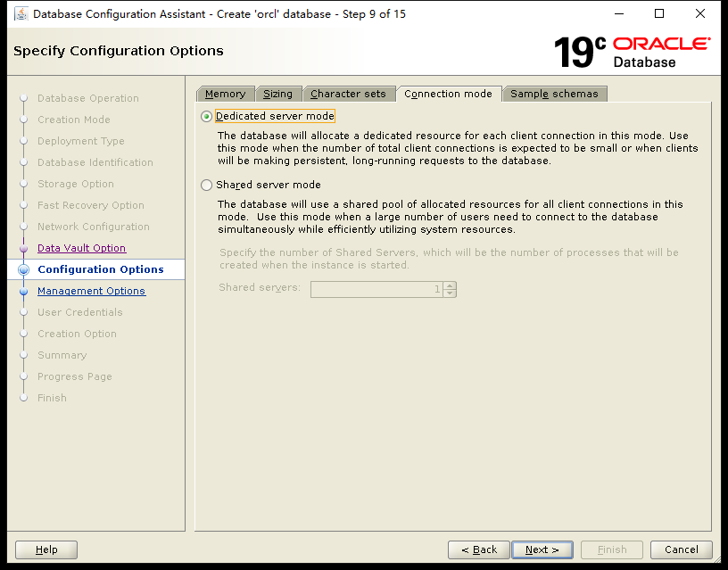Click the Finish step in sidebar
This screenshot has width=728, height=570.
click(52, 398)
